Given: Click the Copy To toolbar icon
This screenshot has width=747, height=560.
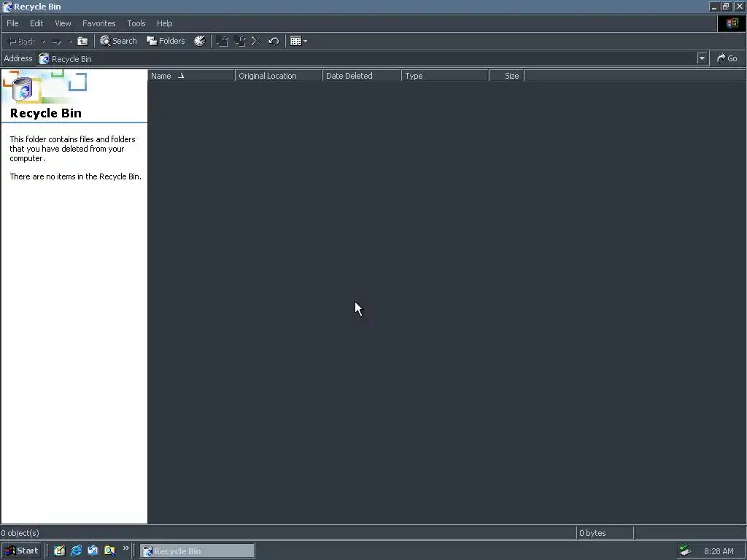Looking at the screenshot, I should tap(239, 41).
